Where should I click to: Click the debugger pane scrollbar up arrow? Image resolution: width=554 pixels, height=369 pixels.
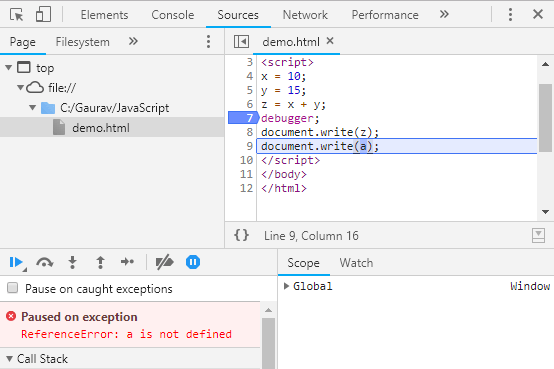[x=269, y=310]
